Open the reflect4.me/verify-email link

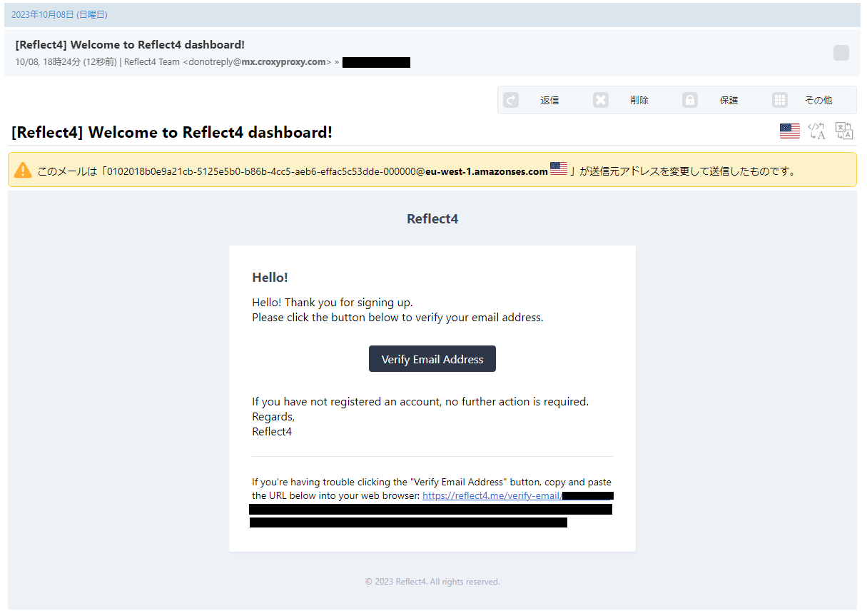point(491,495)
